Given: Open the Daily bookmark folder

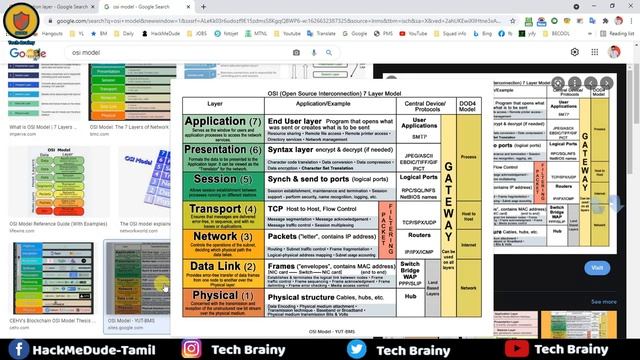Looking at the screenshot, I should (124, 33).
